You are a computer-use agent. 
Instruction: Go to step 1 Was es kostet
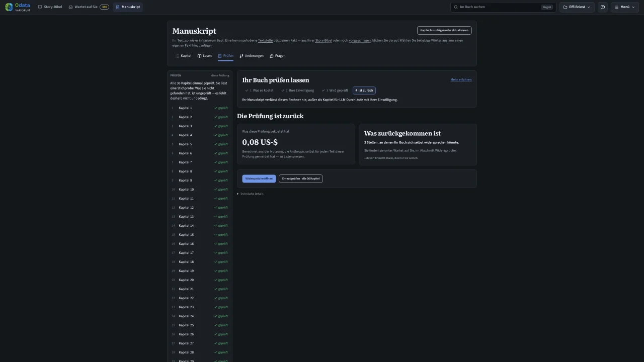(x=261, y=90)
